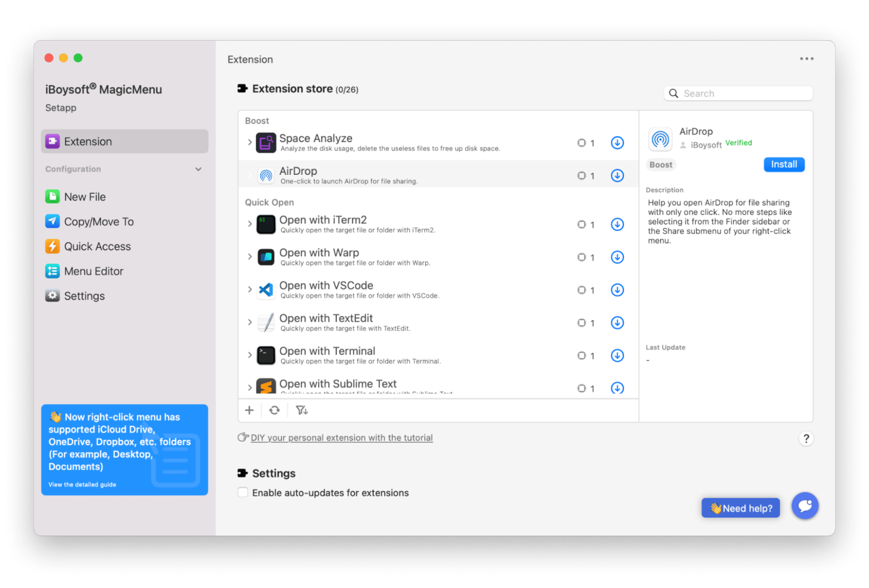Click the Space Analyze app icon
This screenshot has width=869, height=588.
tap(266, 143)
